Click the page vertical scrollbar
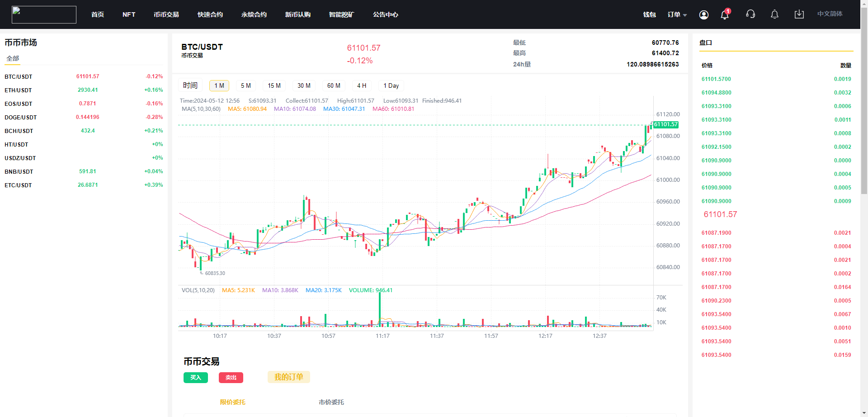 pyautogui.click(x=864, y=136)
